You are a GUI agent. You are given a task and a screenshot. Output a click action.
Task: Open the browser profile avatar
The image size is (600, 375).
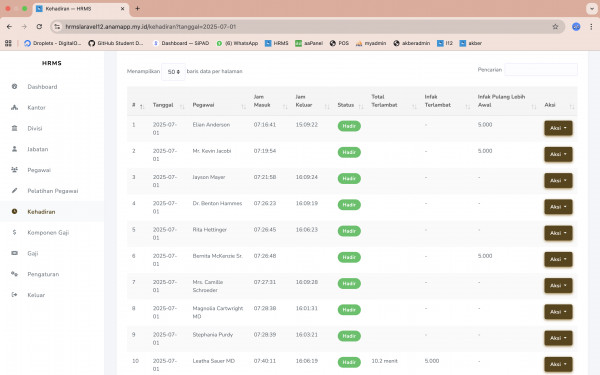point(576,26)
